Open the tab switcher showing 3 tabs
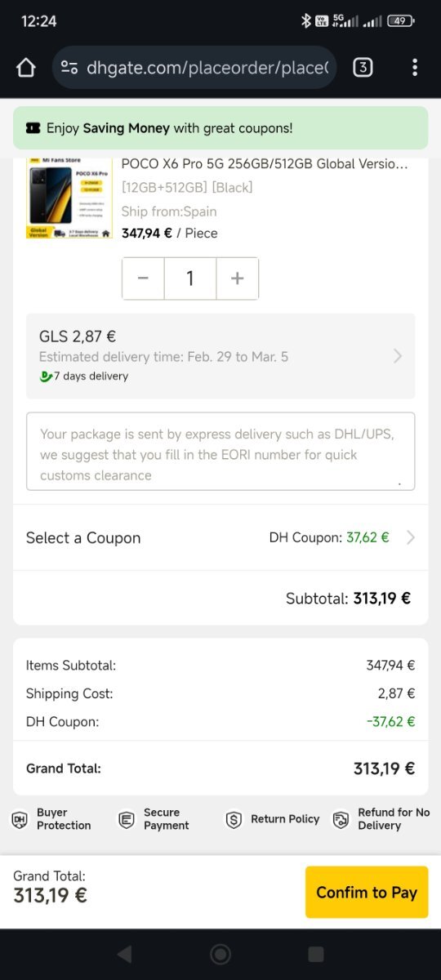This screenshot has width=441, height=980. pyautogui.click(x=363, y=68)
